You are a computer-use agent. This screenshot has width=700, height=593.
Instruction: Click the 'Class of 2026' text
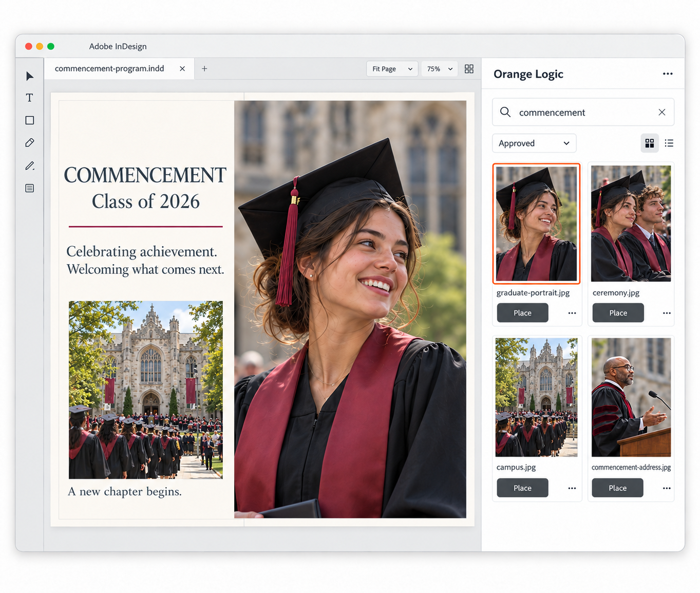tap(146, 201)
